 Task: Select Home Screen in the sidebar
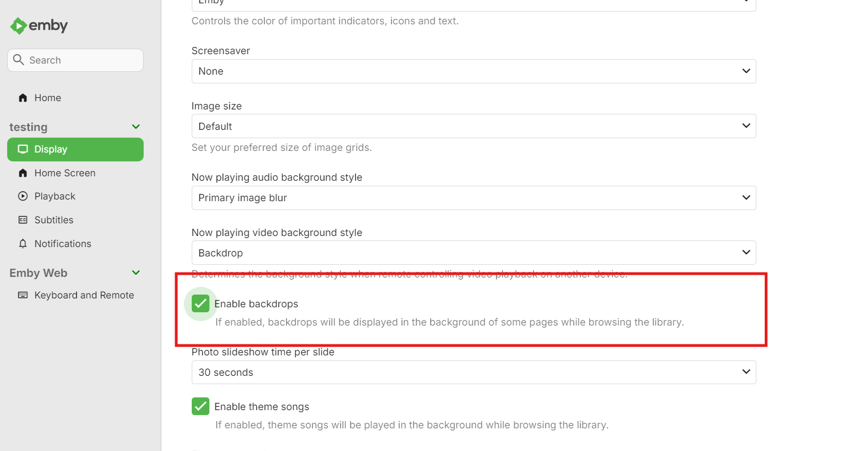(65, 172)
